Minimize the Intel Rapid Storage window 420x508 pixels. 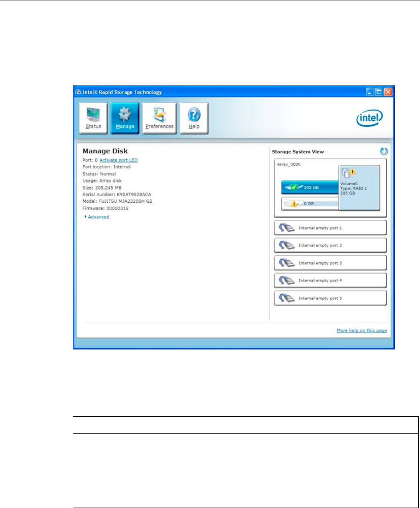click(x=370, y=92)
